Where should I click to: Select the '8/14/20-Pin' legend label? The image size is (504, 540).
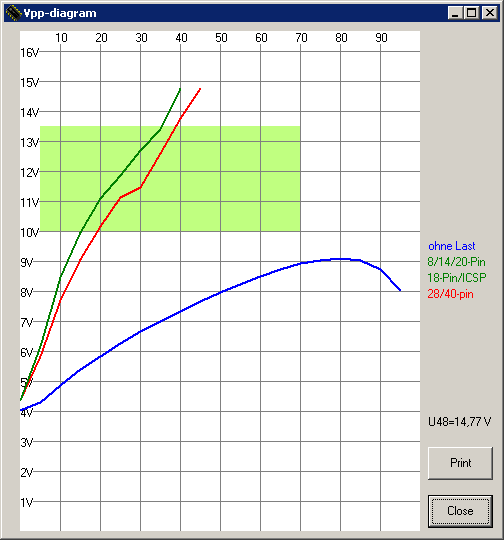pos(456,262)
